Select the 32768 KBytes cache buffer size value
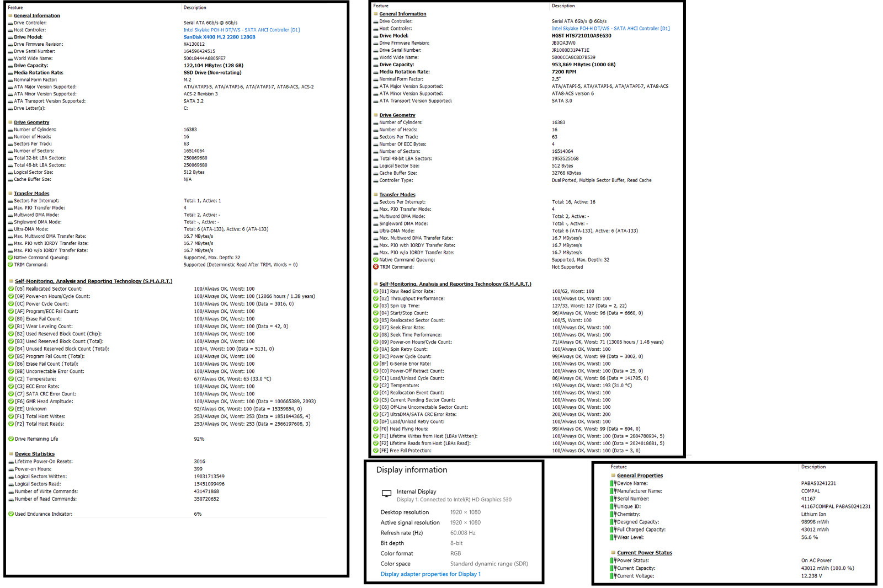Image resolution: width=883 pixels, height=588 pixels. coord(566,173)
